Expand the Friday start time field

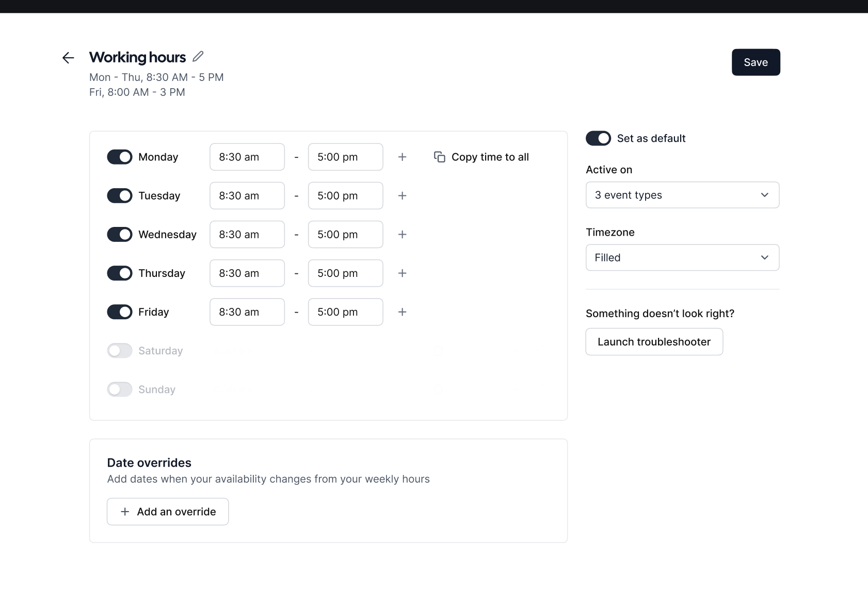point(247,312)
